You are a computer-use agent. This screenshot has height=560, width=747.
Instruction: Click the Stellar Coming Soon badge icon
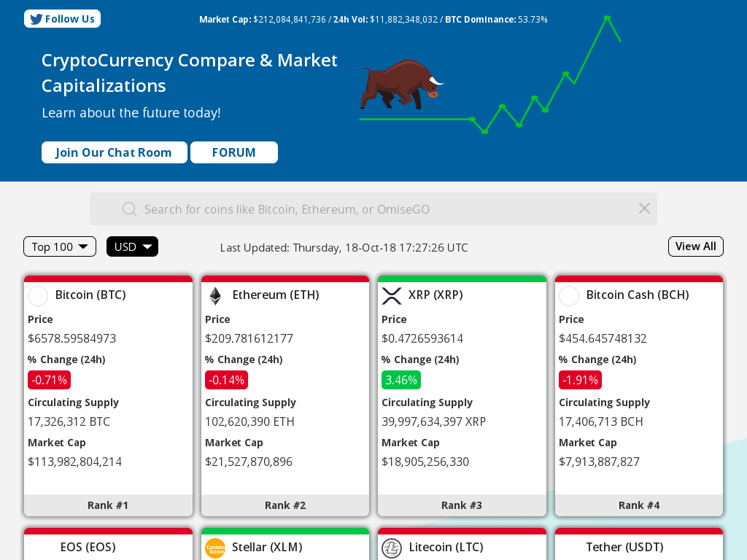tap(215, 548)
